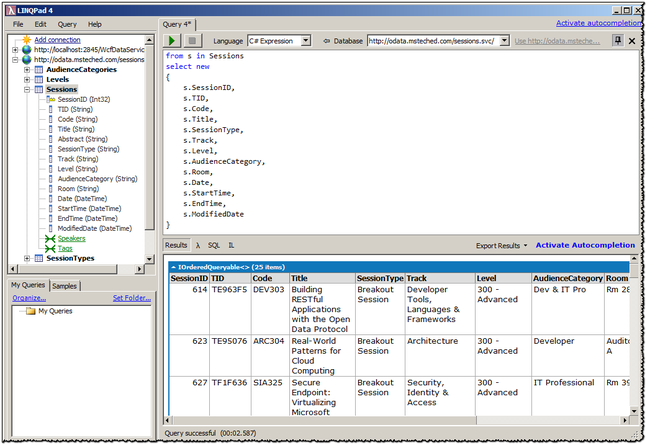Click the connection tree horizontal scrollbar

pos(76,269)
